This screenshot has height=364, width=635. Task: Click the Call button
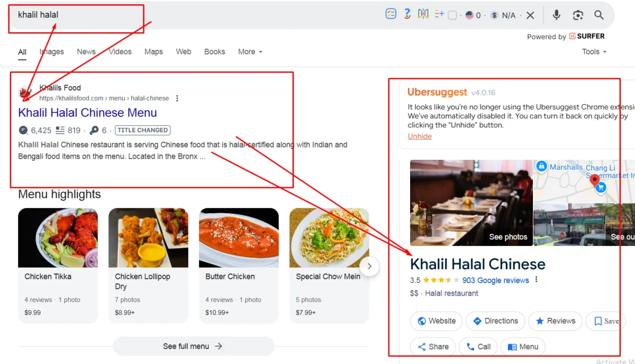478,347
